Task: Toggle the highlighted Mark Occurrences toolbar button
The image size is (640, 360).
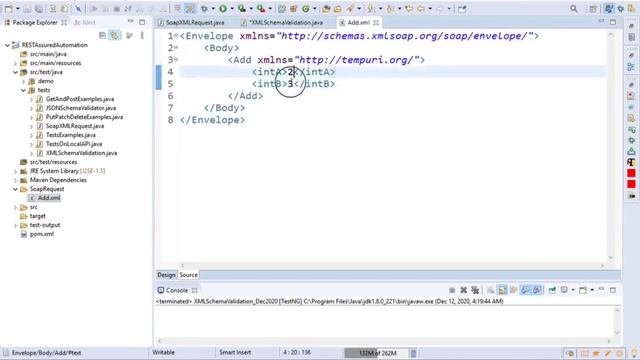Action: pyautogui.click(x=190, y=9)
